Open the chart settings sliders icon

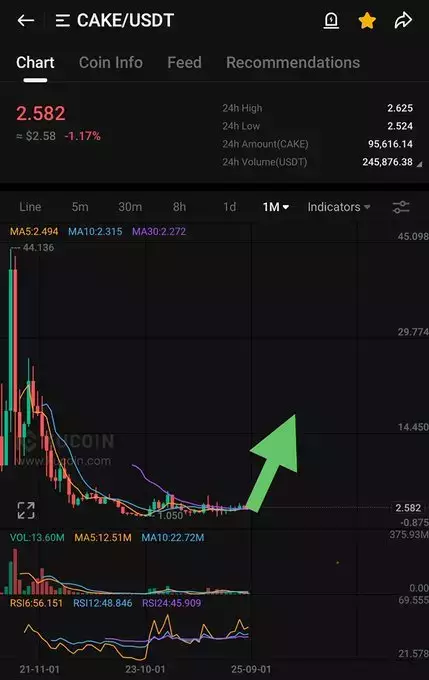coord(401,207)
